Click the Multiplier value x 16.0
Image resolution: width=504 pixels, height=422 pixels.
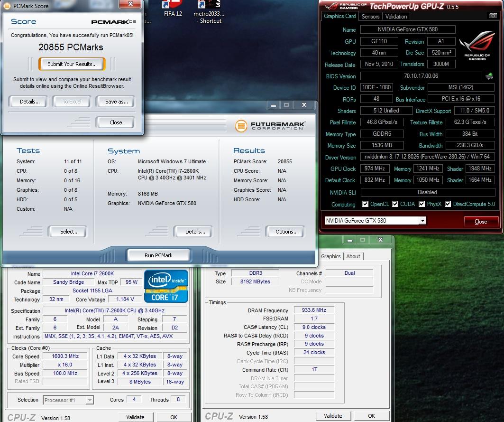click(65, 365)
